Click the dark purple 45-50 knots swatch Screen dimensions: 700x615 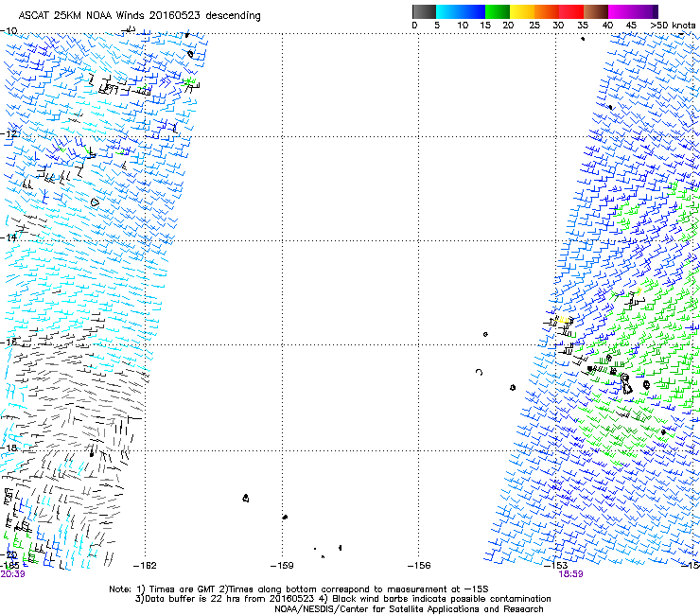point(645,11)
